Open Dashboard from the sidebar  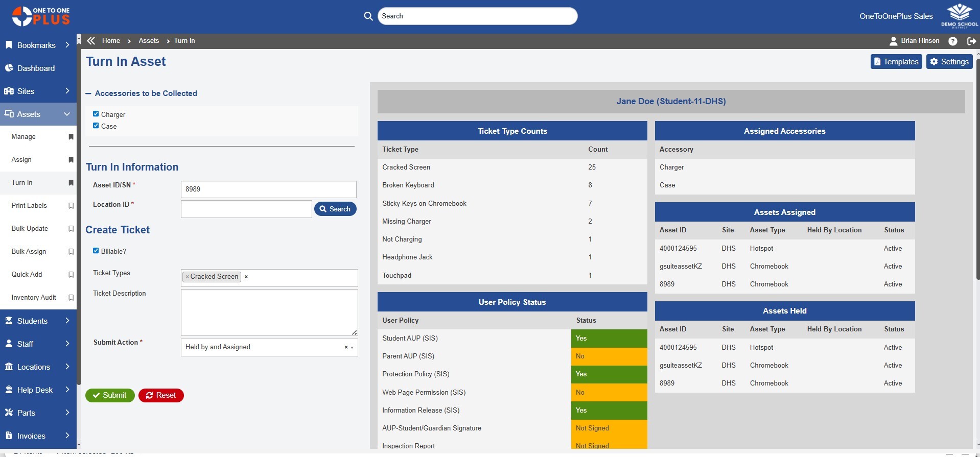(36, 68)
